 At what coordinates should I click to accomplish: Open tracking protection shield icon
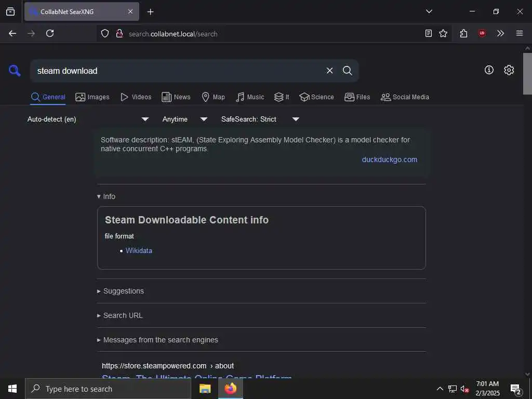[105, 33]
